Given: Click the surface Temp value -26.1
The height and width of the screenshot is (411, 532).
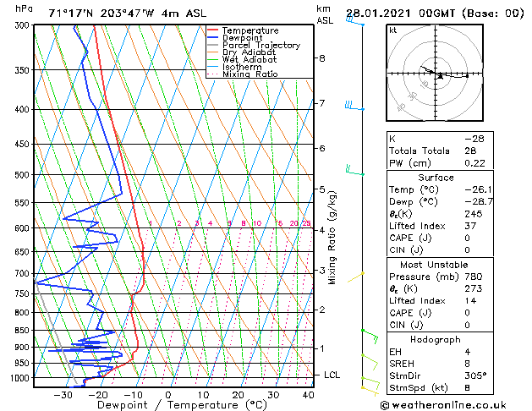Looking at the screenshot, I should (478, 189).
